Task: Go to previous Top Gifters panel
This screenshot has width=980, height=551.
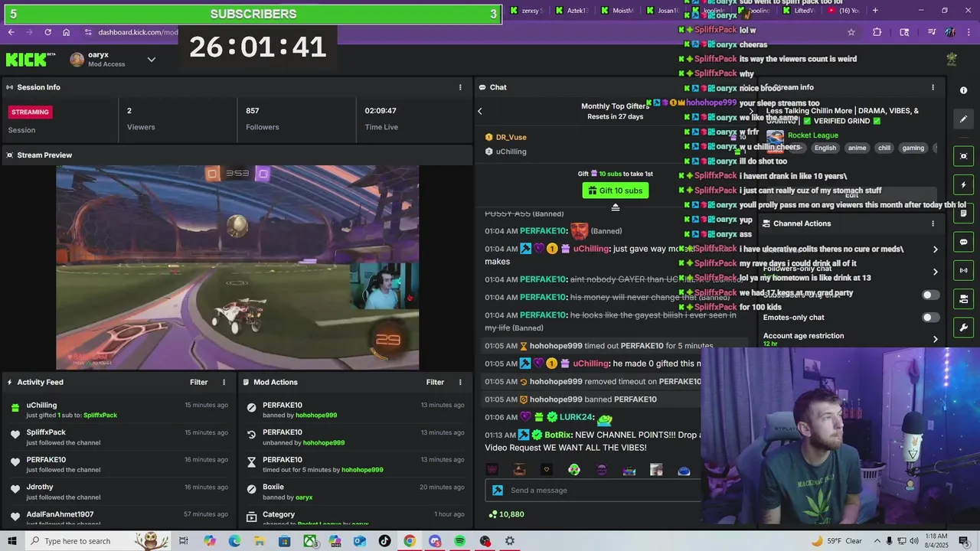Action: tap(480, 112)
